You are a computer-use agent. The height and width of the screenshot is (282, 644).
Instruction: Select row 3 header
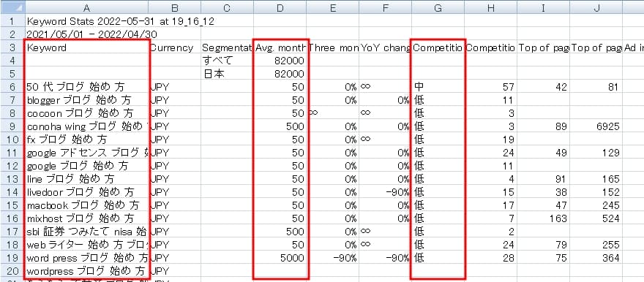(12, 47)
